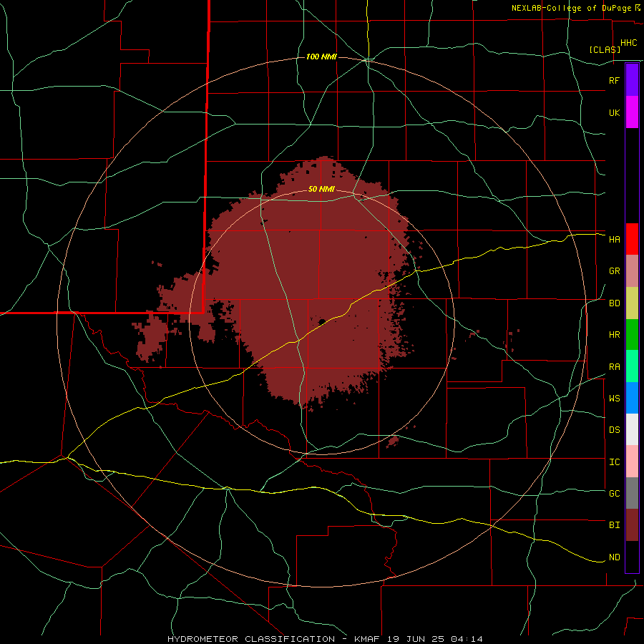Click the '04:14' timestamp text
Image resolution: width=644 pixels, height=644 pixels.
click(x=466, y=639)
